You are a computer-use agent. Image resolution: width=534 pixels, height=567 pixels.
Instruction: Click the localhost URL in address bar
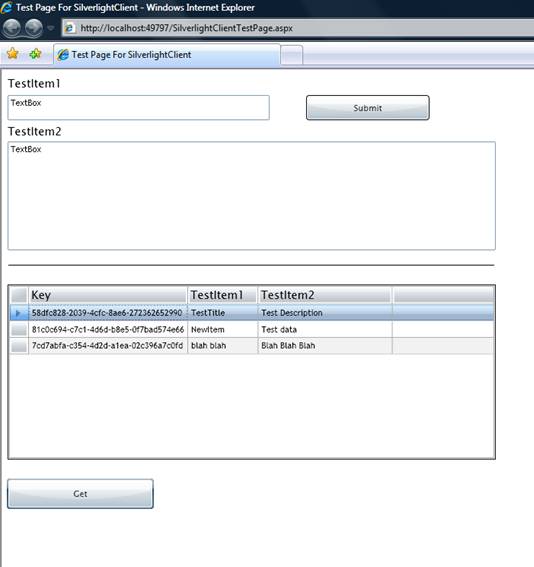187,28
